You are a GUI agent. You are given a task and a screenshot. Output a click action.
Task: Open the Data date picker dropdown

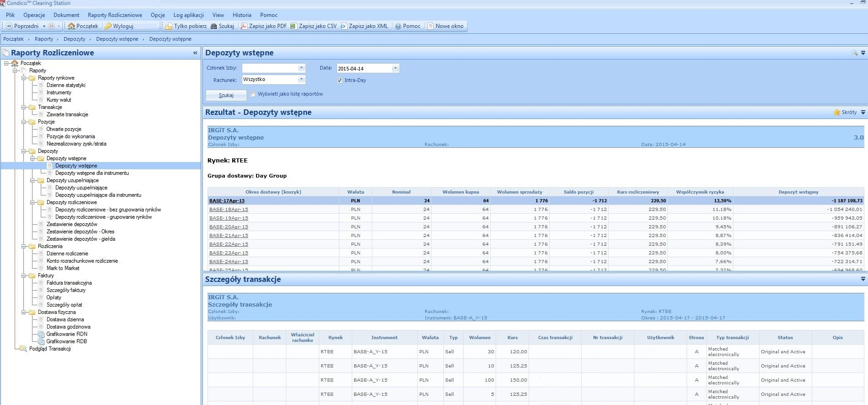tap(395, 68)
